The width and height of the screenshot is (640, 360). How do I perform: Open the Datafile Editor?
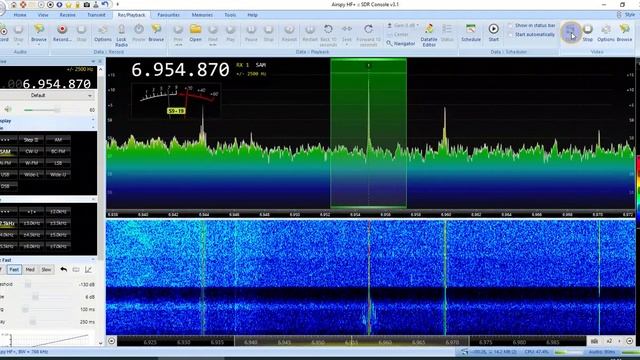[x=429, y=35]
